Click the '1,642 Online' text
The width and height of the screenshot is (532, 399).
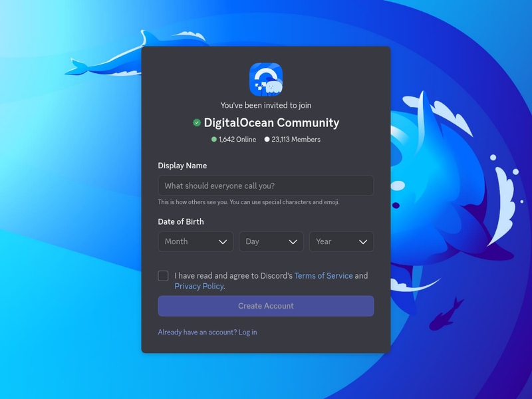point(237,140)
